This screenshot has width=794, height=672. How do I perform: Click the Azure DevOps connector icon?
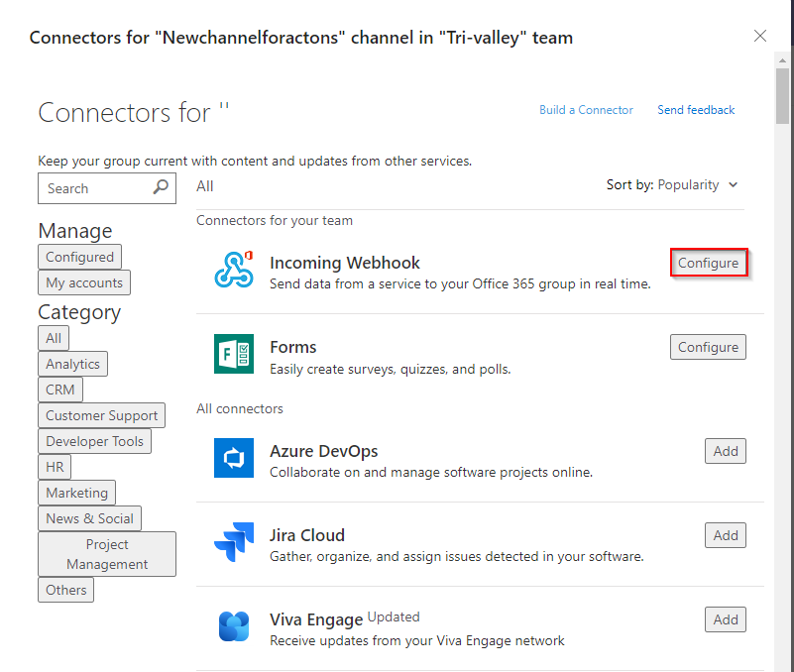[x=234, y=458]
